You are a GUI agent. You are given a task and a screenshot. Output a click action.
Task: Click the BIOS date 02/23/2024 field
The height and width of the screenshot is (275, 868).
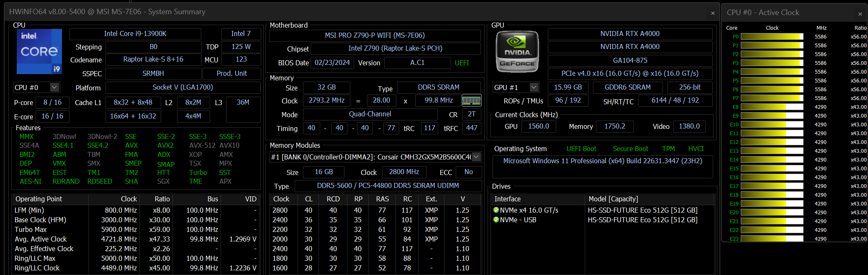(x=332, y=63)
